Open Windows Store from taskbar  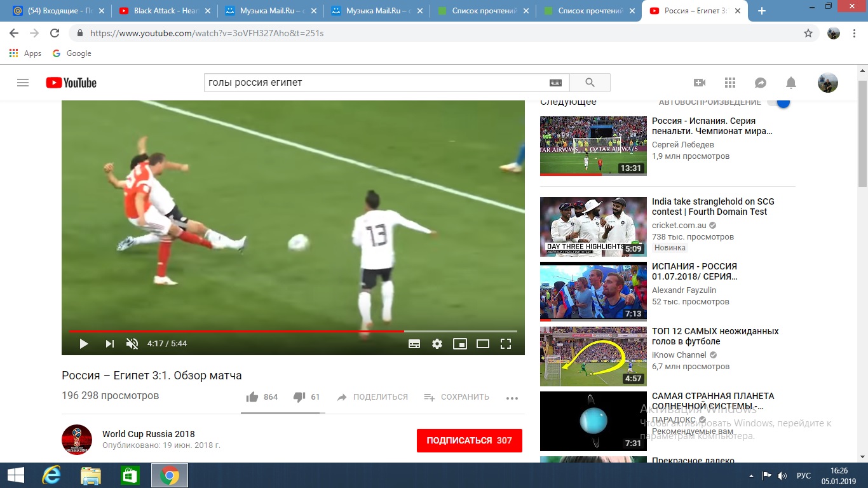point(130,475)
